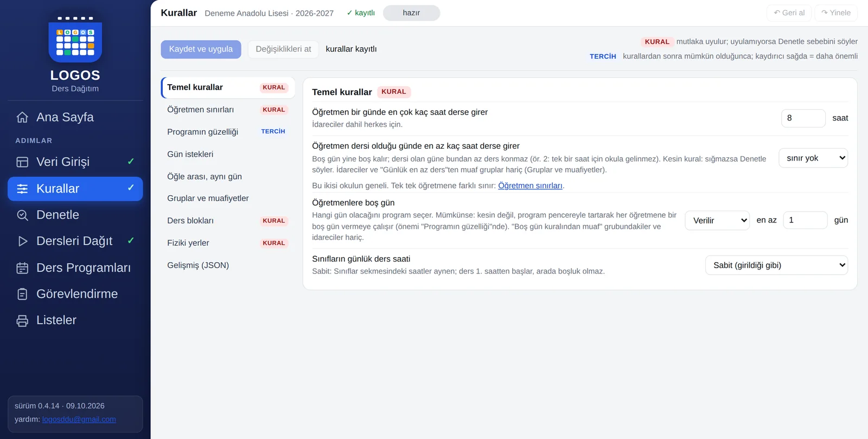Show the Ders blokları section
This screenshot has height=439, width=868.
(228, 221)
